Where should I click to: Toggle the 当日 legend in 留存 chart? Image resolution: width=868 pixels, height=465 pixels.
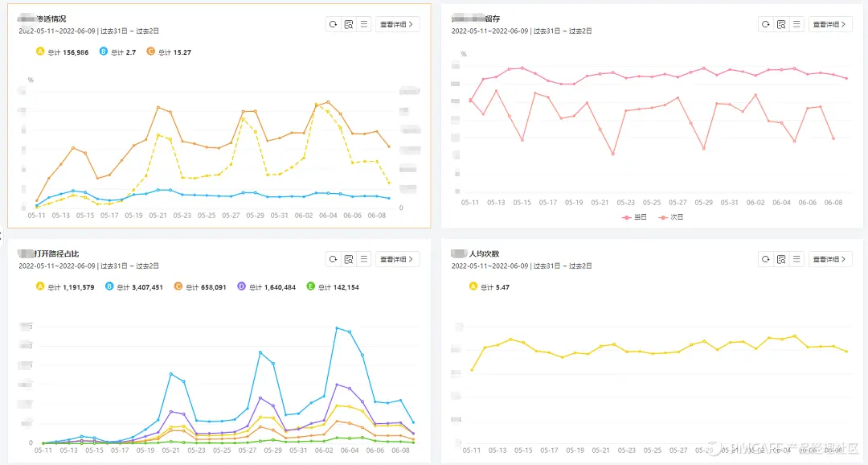point(634,217)
